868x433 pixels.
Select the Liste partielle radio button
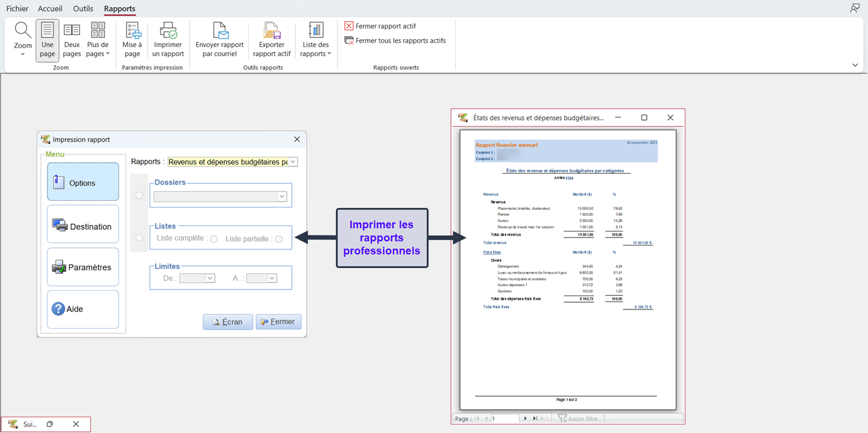pyautogui.click(x=279, y=239)
